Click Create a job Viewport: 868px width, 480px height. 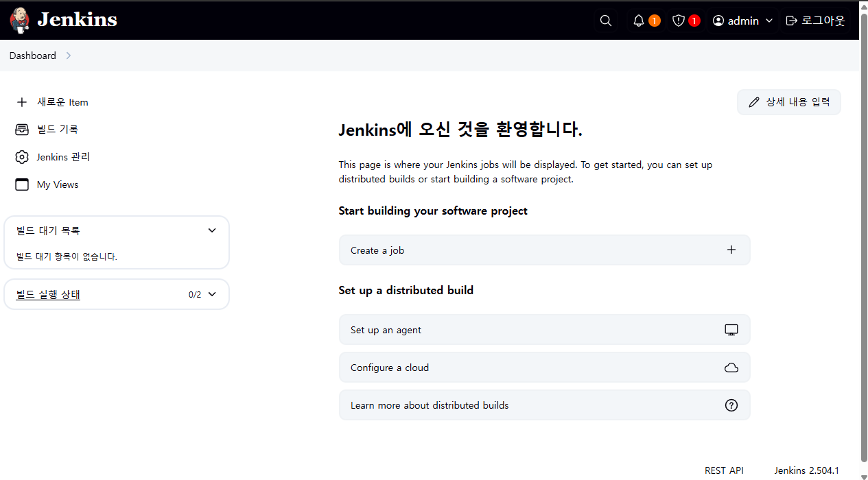[x=544, y=250]
